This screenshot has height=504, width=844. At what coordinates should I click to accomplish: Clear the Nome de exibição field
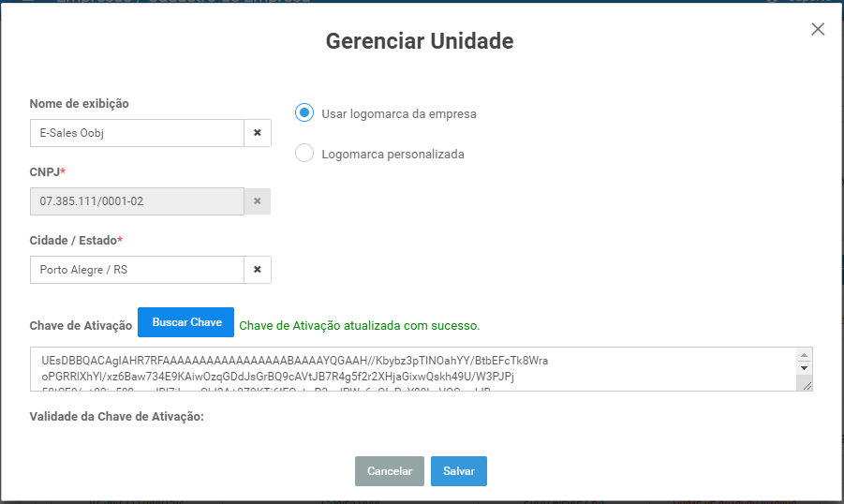pyautogui.click(x=258, y=133)
